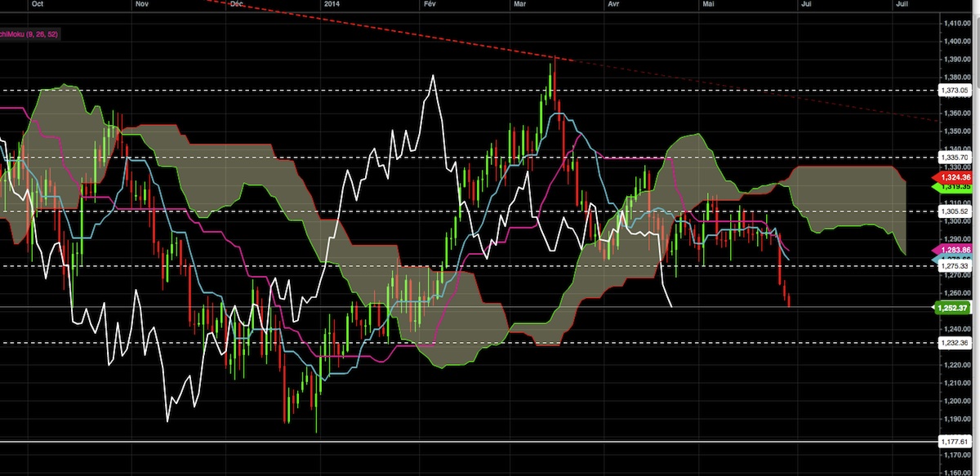Viewport: 980px width, 476px height.
Task: Select the 1,275.33 horizontal level price label
Action: 953,266
